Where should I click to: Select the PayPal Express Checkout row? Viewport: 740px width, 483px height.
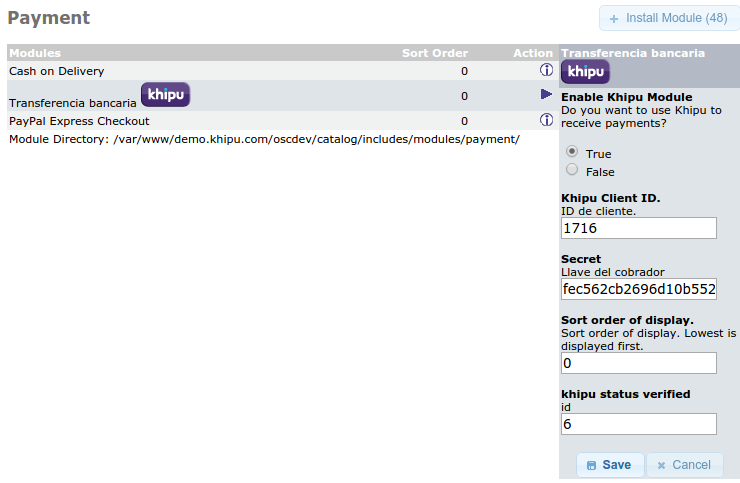pos(282,121)
